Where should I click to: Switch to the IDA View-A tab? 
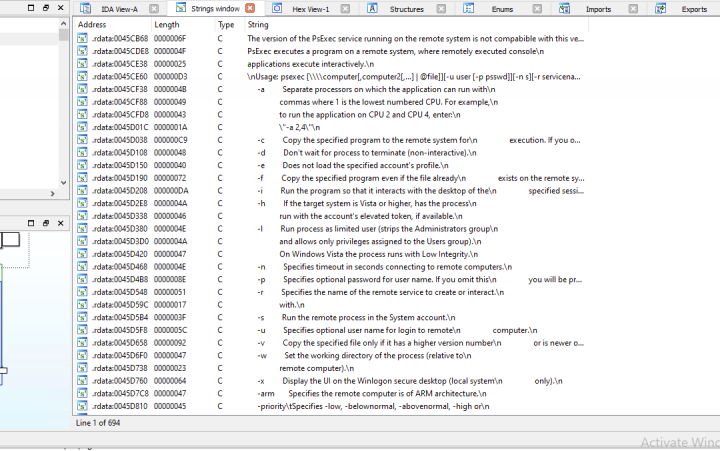(119, 9)
